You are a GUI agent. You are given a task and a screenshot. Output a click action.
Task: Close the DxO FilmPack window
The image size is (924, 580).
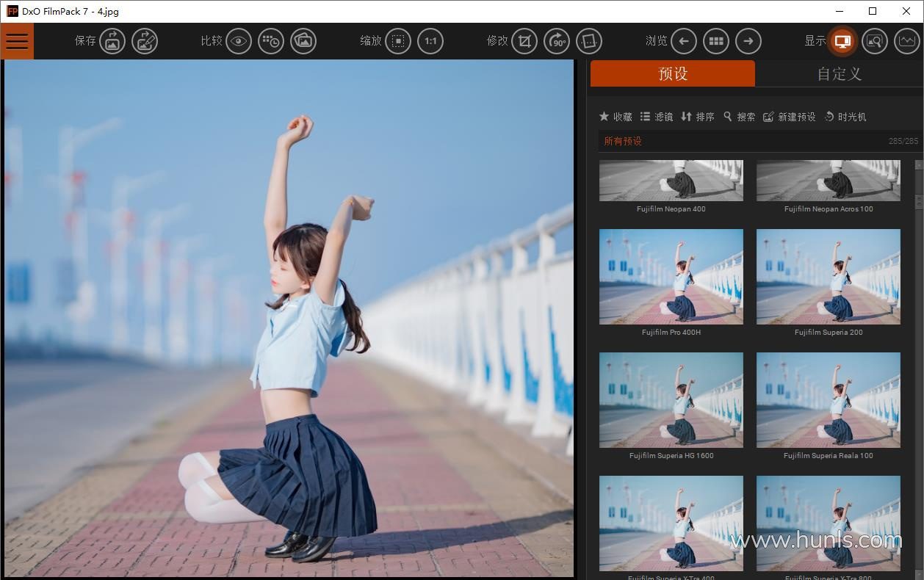pos(906,11)
